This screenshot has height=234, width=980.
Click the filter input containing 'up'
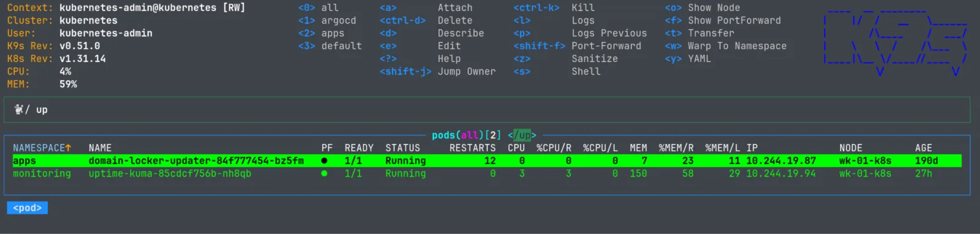coord(487,110)
